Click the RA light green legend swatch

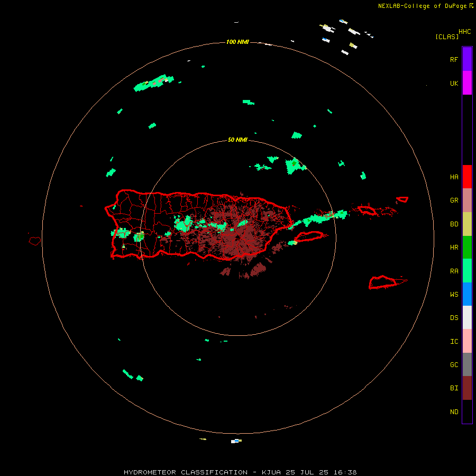click(x=467, y=271)
